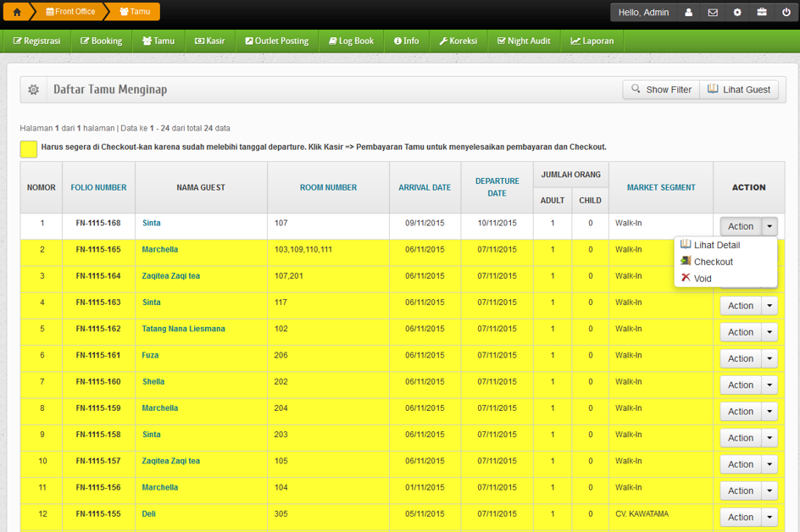Select Void in the action menu
Viewport: 800px width, 532px height.
click(703, 279)
